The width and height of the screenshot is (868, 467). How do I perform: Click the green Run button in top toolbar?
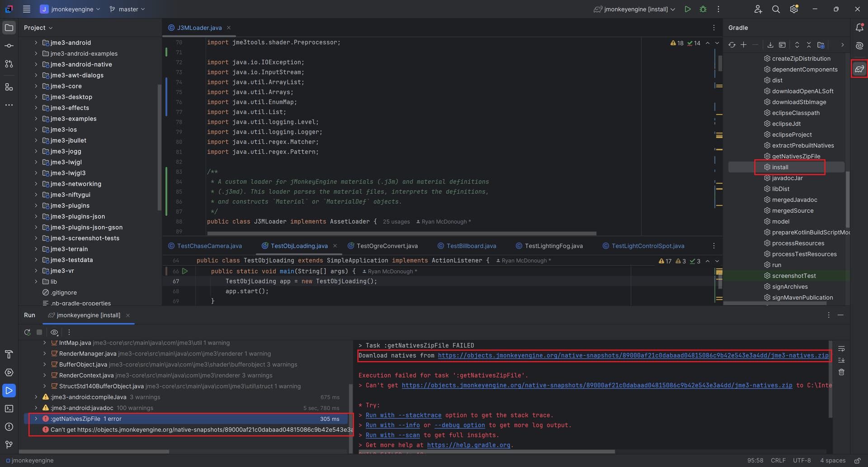(x=688, y=9)
